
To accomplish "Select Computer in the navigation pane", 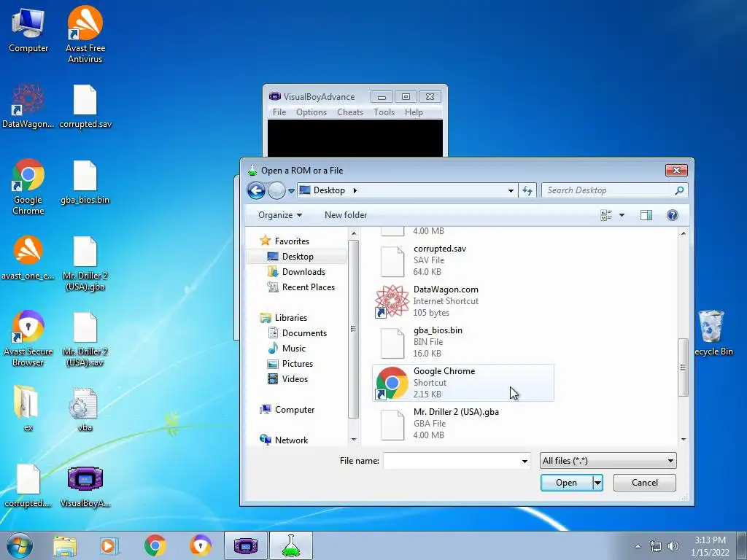I will pyautogui.click(x=294, y=410).
